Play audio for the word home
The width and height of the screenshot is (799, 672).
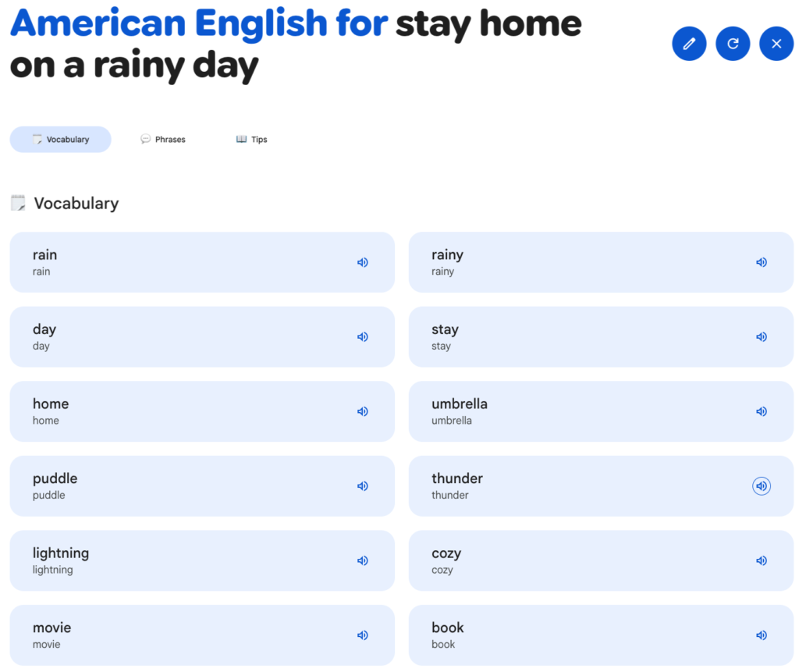[362, 411]
